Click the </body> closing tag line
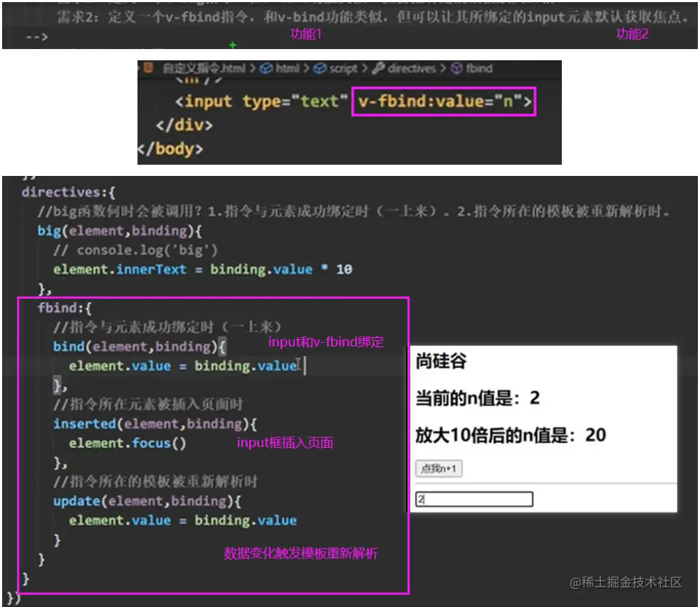The image size is (700, 607). coord(170,149)
